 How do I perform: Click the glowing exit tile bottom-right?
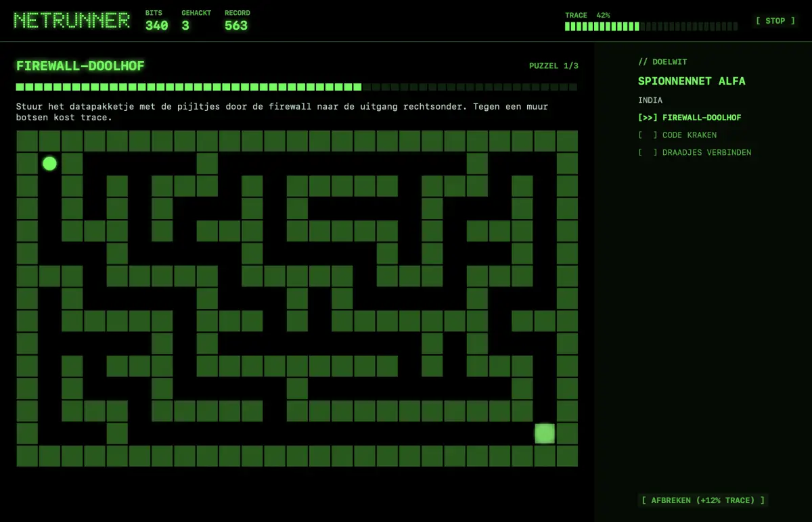point(545,433)
